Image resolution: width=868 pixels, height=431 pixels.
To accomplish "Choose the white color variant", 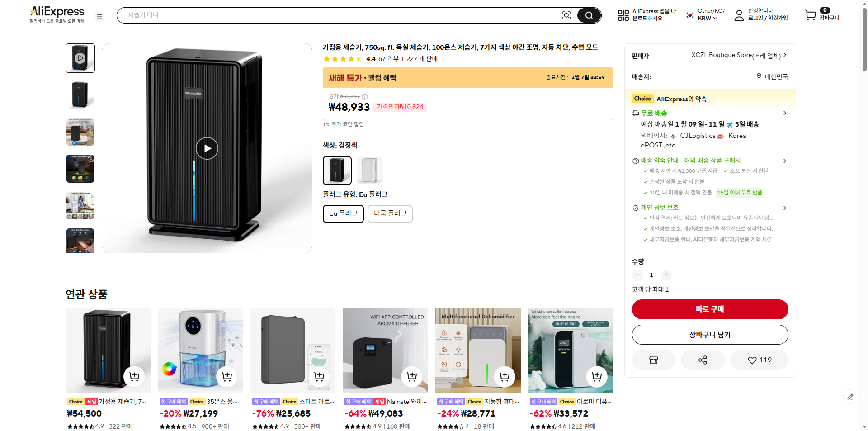I will (369, 171).
